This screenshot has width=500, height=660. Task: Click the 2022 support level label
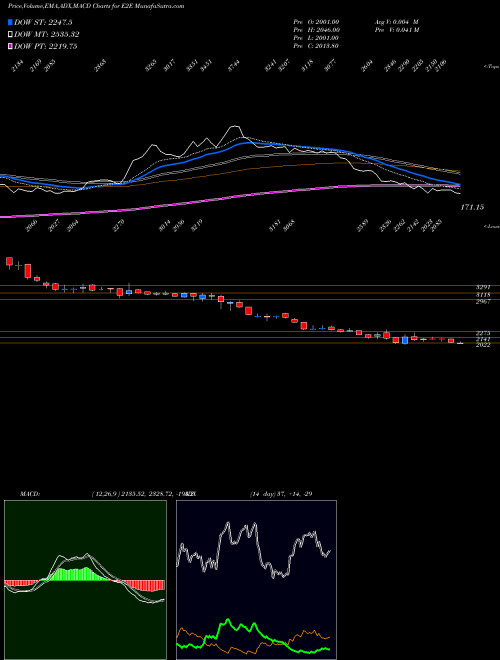click(483, 345)
